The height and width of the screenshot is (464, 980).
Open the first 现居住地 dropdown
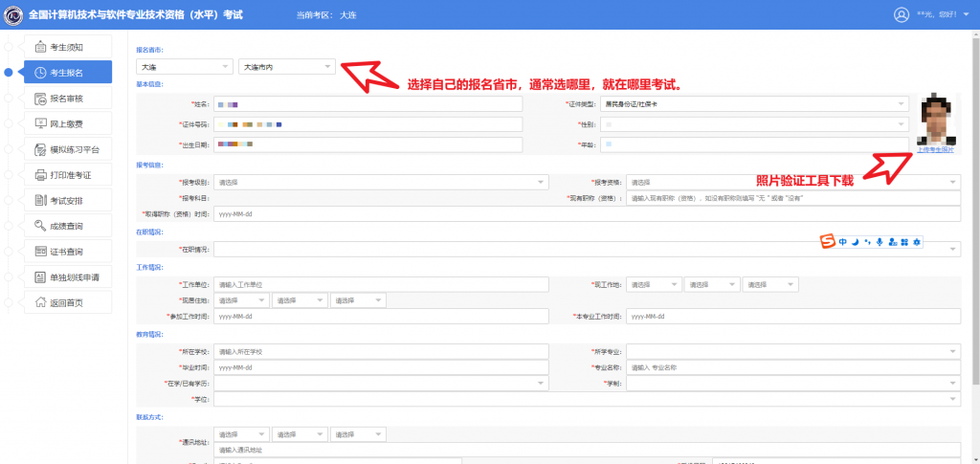[x=241, y=300]
